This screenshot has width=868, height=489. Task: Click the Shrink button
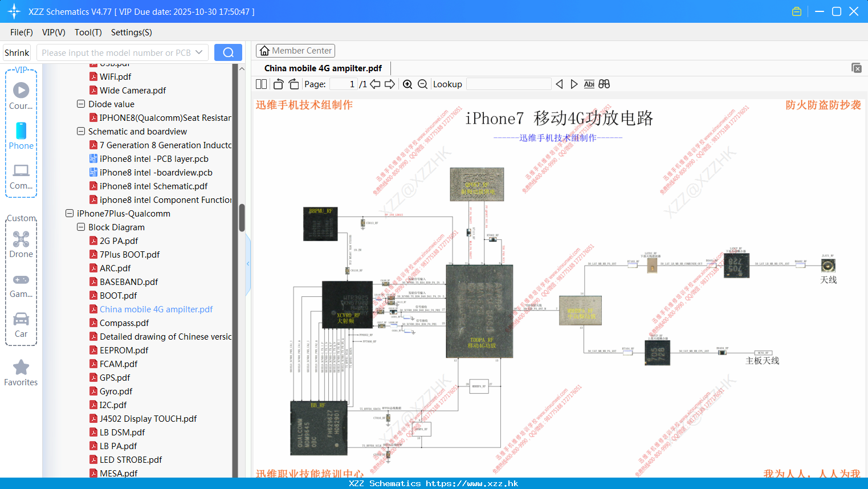(x=17, y=52)
